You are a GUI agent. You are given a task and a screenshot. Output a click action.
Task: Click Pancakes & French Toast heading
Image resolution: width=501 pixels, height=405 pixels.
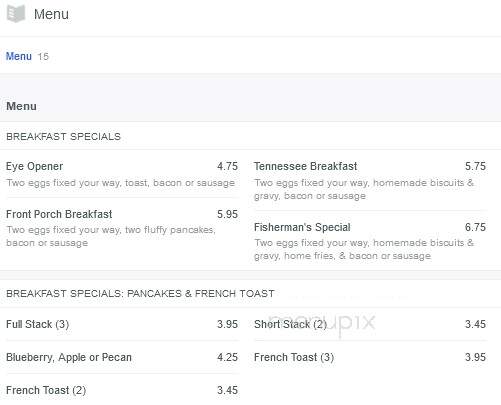click(140, 293)
